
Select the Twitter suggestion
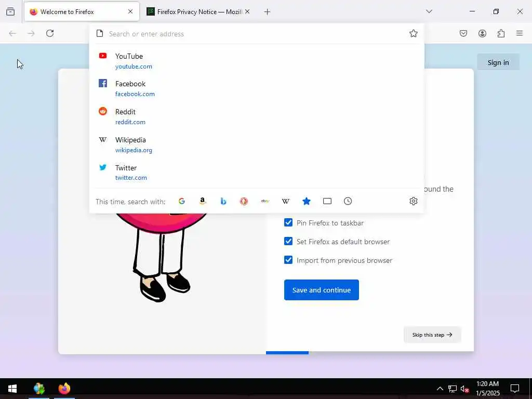[x=257, y=172]
